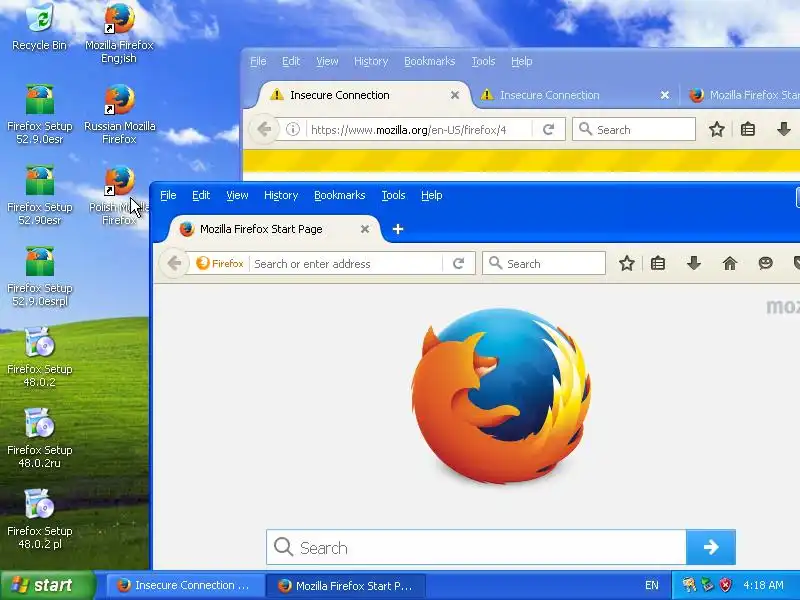
Task: Open Help menu in front Firefox window
Action: [432, 195]
